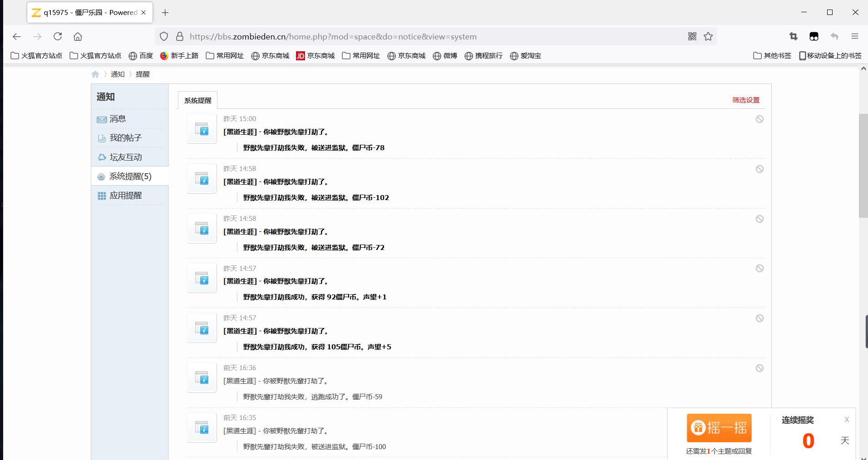Open 我的帖子 in the sidebar
Screen dimensions: 868x460
click(x=126, y=138)
